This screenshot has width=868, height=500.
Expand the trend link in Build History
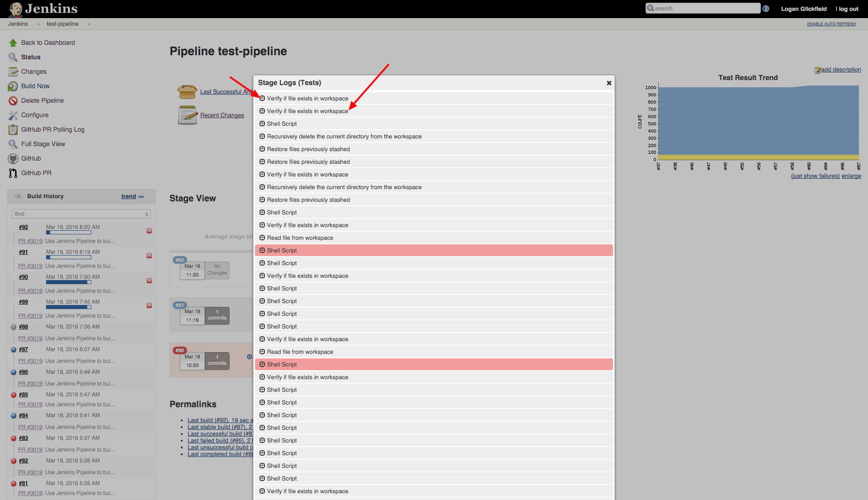click(128, 196)
